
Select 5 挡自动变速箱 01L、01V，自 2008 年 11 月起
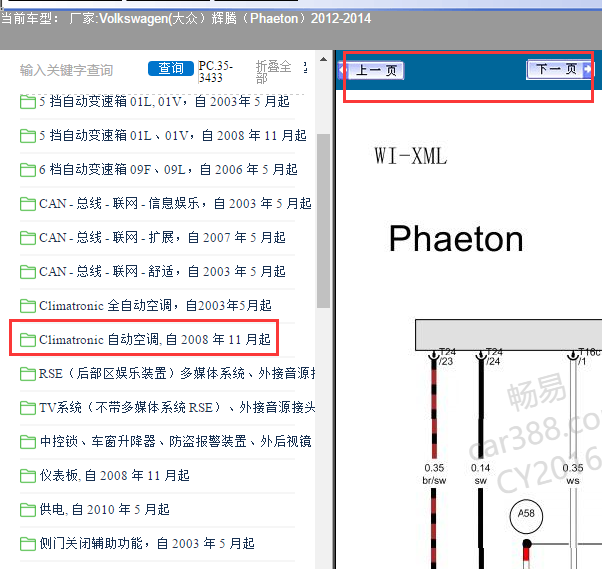coord(173,136)
